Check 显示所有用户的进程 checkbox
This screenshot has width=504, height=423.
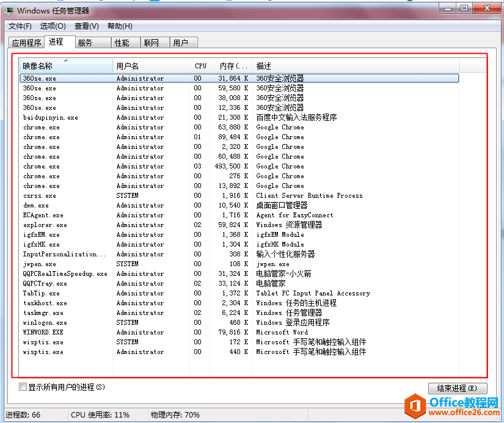23,387
